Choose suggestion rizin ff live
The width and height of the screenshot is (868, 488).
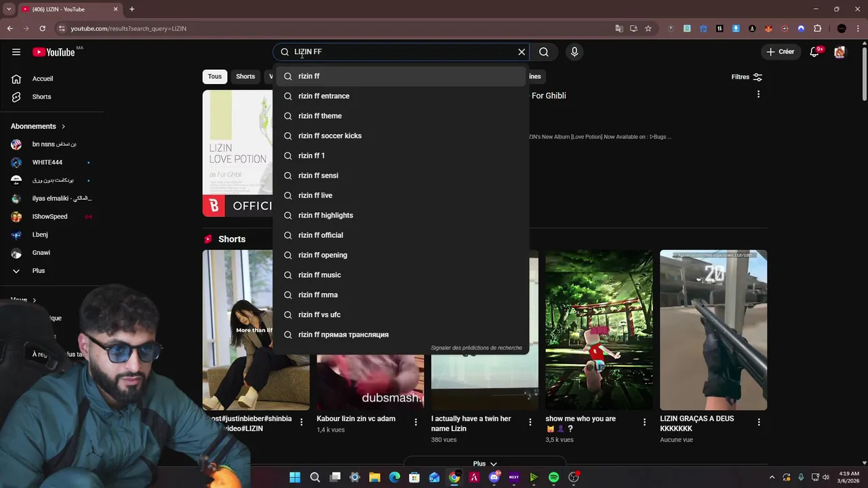401,195
